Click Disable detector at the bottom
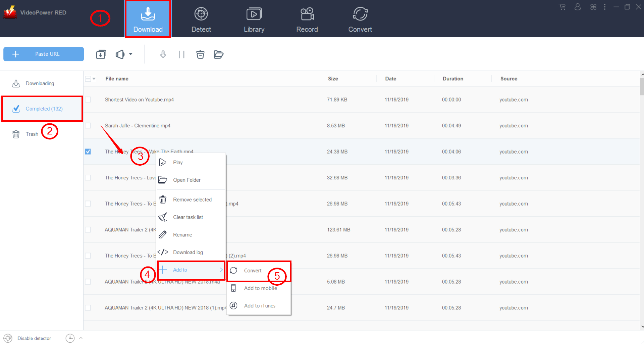This screenshot has width=644, height=345. click(x=34, y=338)
